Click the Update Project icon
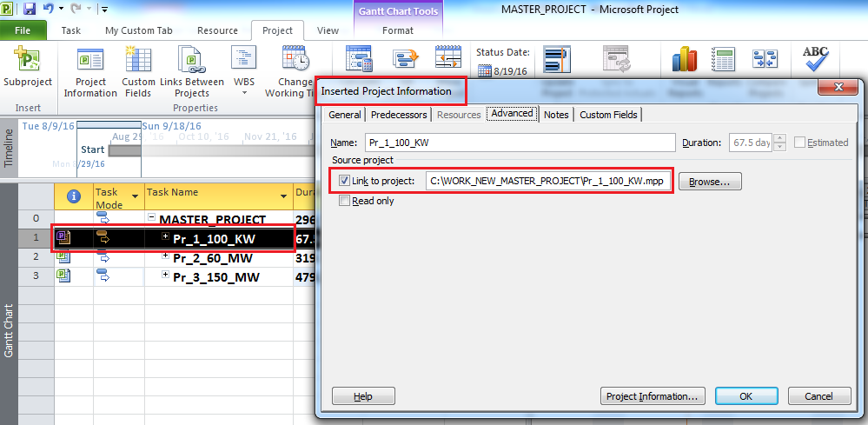 tap(557, 58)
